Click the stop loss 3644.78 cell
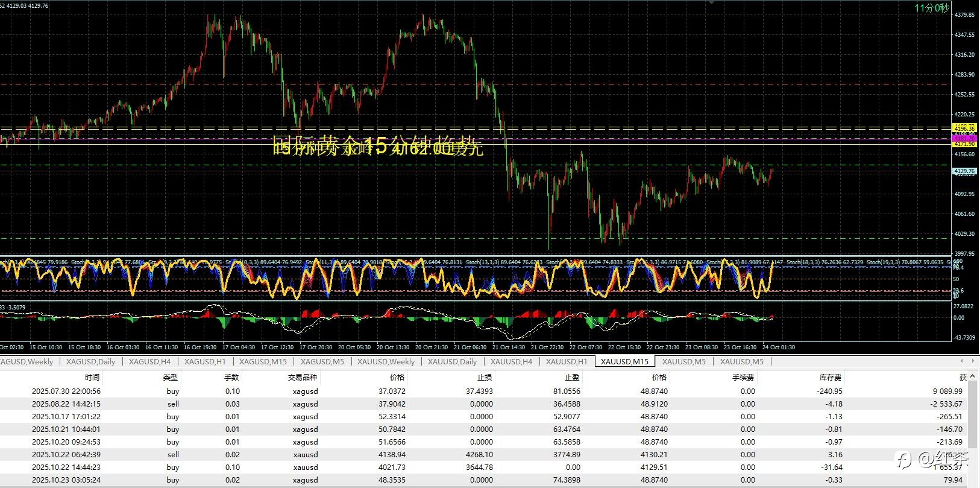Image resolution: width=980 pixels, height=488 pixels. click(x=479, y=467)
